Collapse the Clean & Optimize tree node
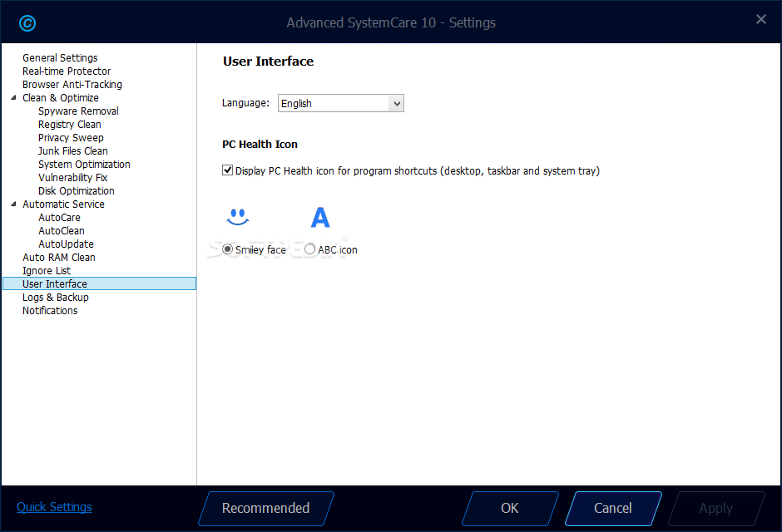The width and height of the screenshot is (782, 532). point(13,97)
